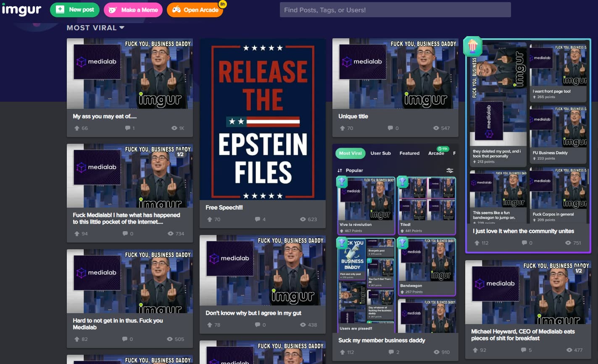This screenshot has width=598, height=364.
Task: Open 'Unique title' post
Action: [x=353, y=116]
